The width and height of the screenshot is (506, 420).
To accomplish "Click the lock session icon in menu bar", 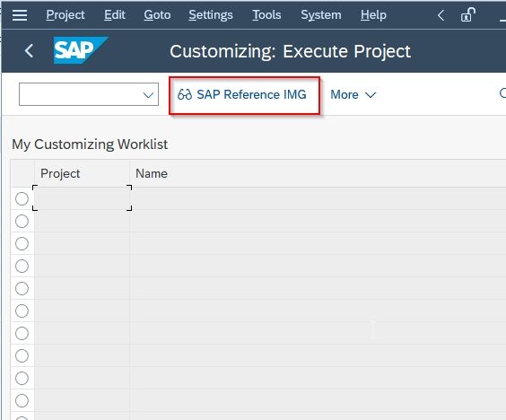I will [468, 15].
